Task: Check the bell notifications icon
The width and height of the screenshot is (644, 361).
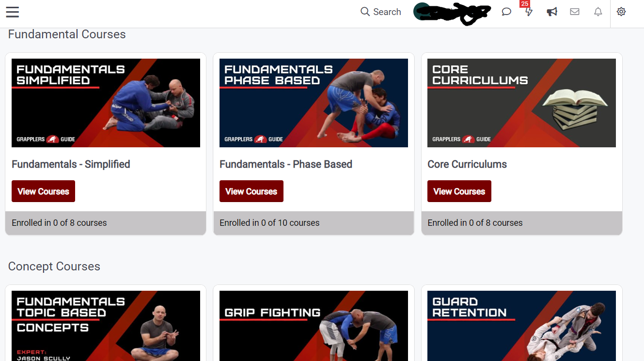Action: 598,11
